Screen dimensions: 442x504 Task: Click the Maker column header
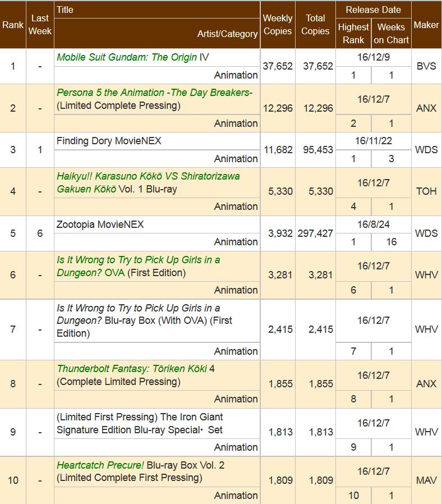click(426, 25)
